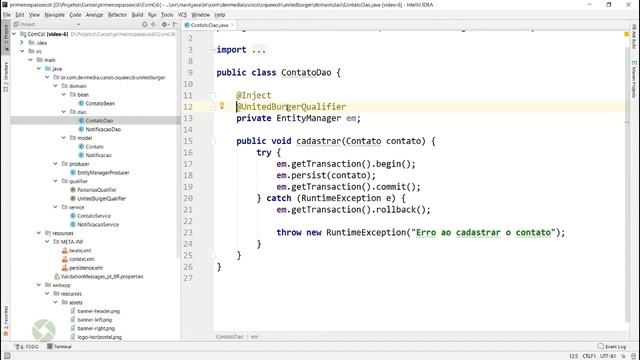This screenshot has width=640, height=360.
Task: Click the editor vertical scrollbar
Action: pyautogui.click(x=627, y=184)
